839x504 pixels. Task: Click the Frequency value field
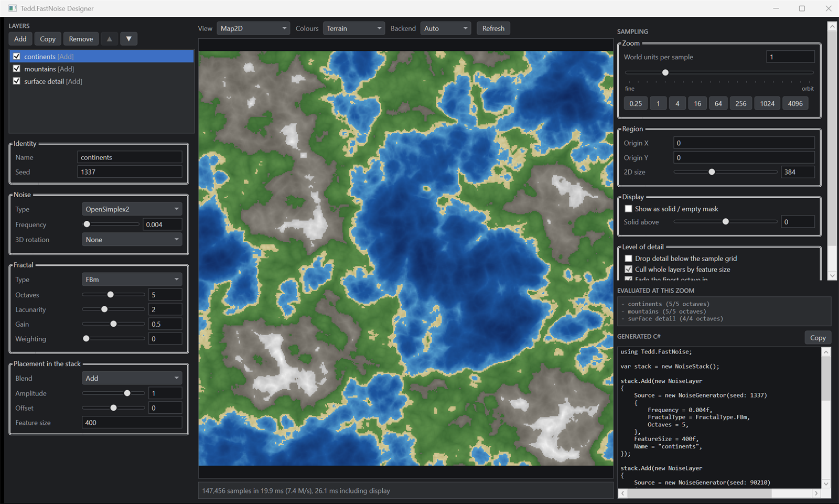tap(163, 224)
